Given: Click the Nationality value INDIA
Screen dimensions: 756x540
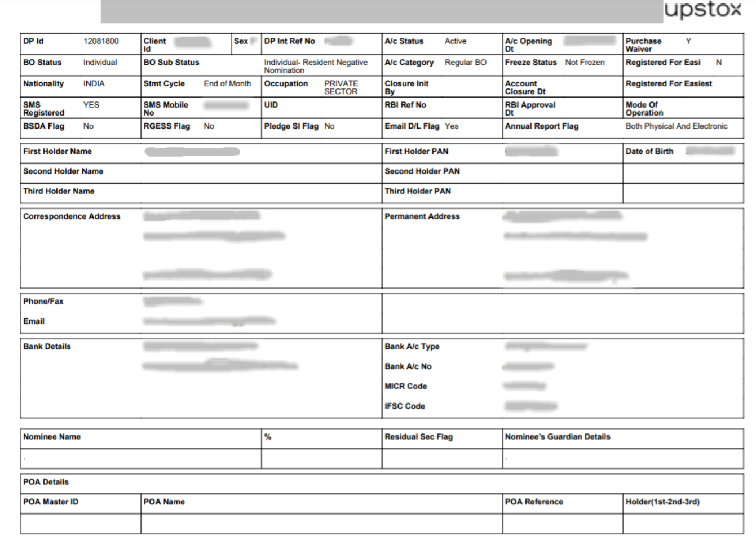Looking at the screenshot, I should pyautogui.click(x=94, y=83).
